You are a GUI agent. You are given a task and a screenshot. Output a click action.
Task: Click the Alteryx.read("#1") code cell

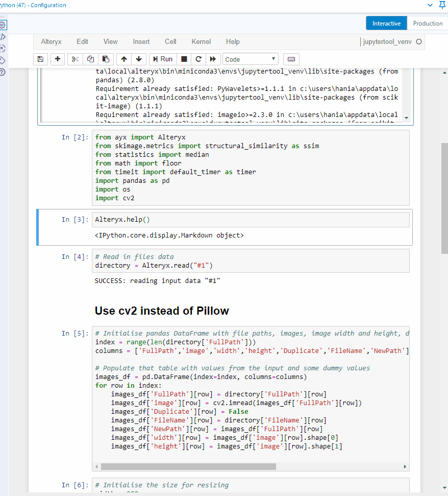[x=251, y=261]
